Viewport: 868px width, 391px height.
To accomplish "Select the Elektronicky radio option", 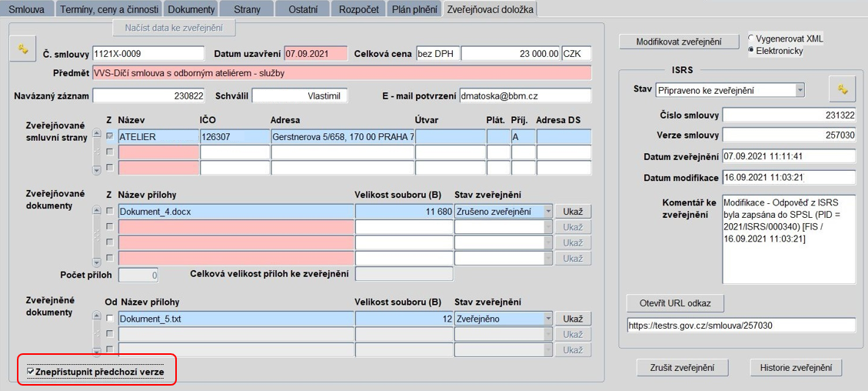I will coord(750,50).
